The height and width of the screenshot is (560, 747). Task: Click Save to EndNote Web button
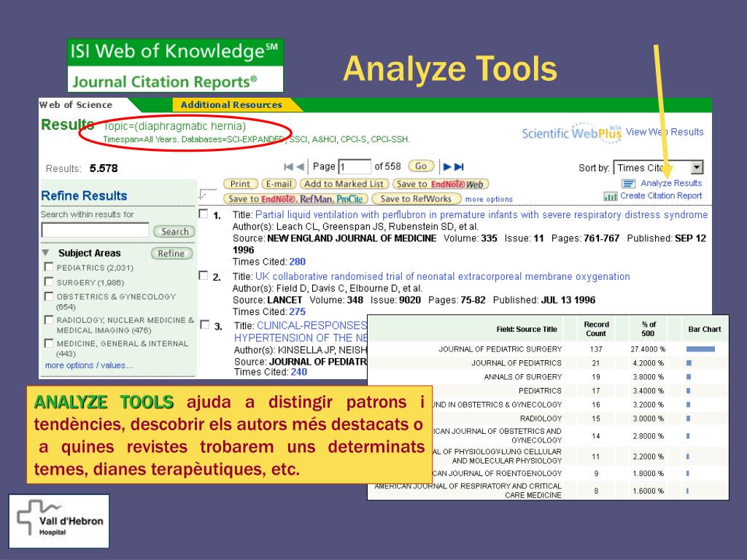(x=441, y=184)
